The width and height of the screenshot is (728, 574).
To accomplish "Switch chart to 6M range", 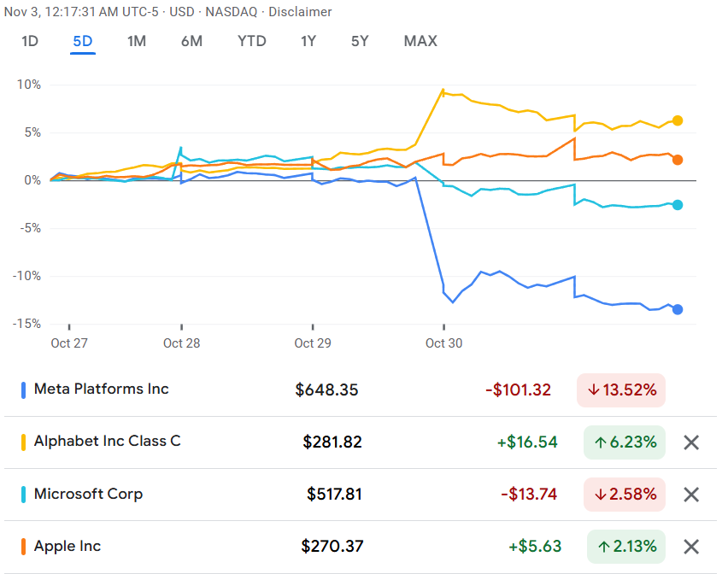I will click(x=191, y=41).
